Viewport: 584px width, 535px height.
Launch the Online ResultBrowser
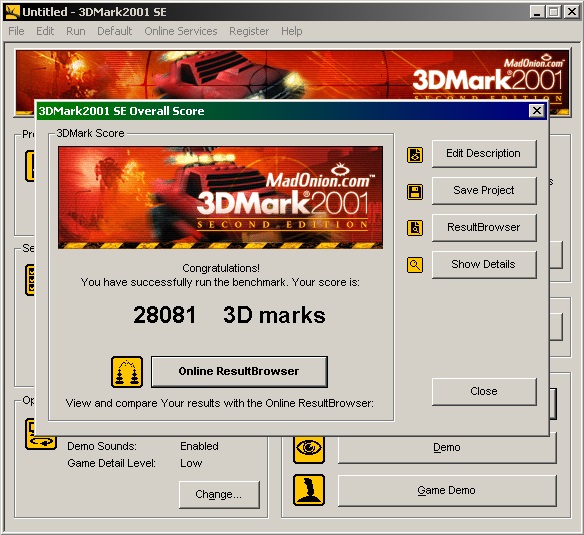(x=239, y=371)
